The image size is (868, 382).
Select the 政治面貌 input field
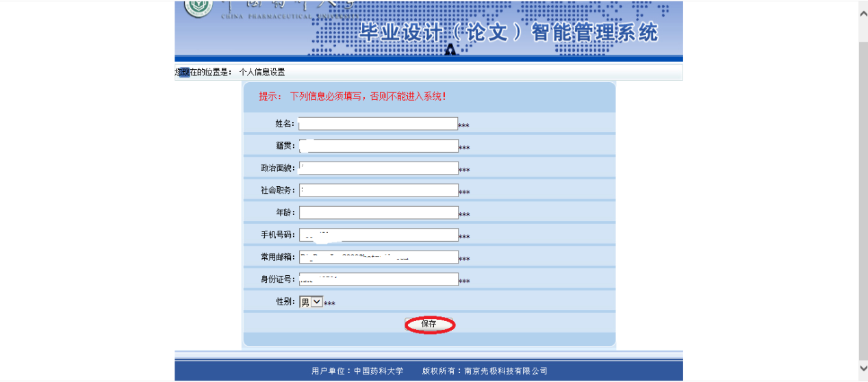pyautogui.click(x=378, y=168)
